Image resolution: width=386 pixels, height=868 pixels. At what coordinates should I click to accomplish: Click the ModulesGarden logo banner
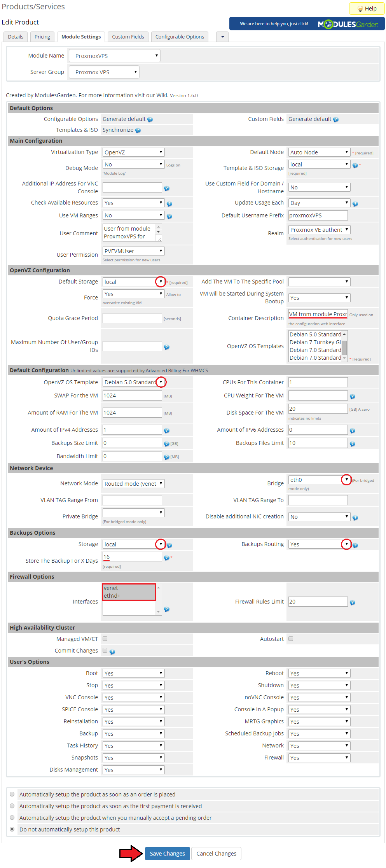(x=307, y=24)
